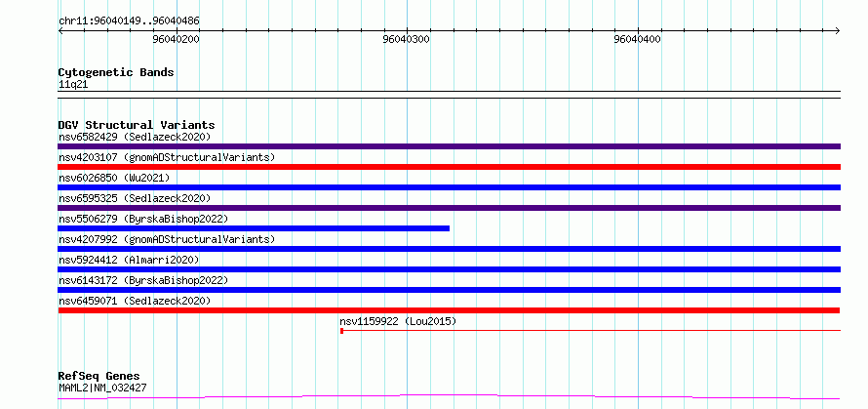Click the left arrow of the ruler
This screenshot has width=868, height=409.
click(60, 30)
